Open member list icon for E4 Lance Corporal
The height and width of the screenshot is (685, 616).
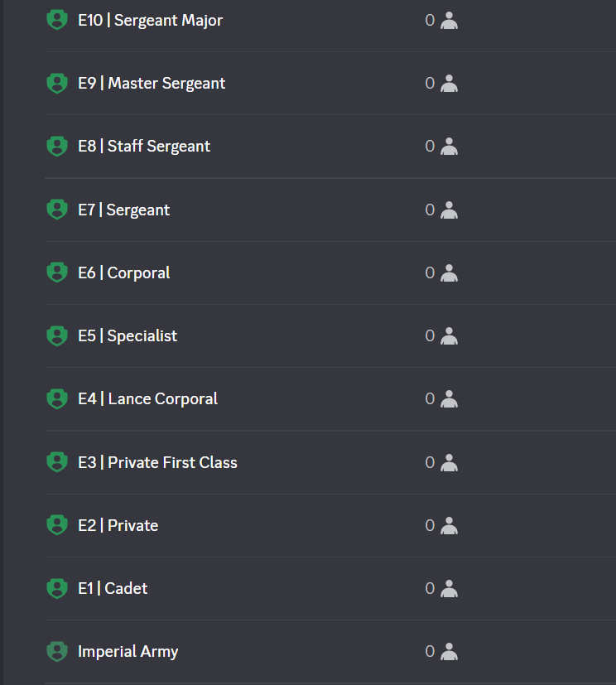tap(450, 399)
